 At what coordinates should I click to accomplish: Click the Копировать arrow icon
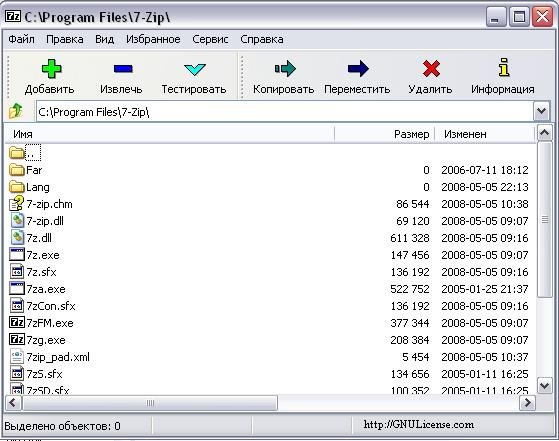[x=285, y=68]
